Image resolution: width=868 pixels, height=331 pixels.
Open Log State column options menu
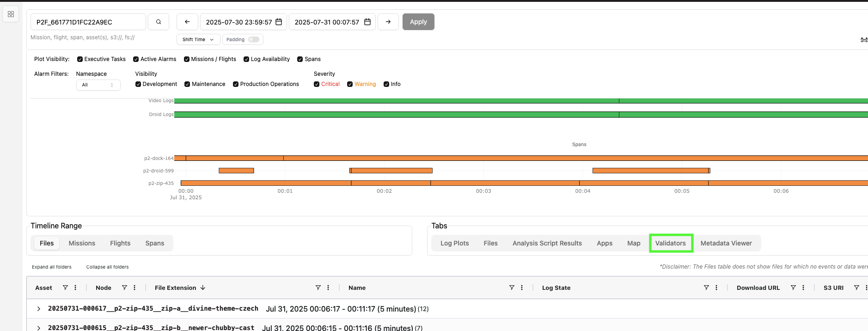click(x=716, y=288)
